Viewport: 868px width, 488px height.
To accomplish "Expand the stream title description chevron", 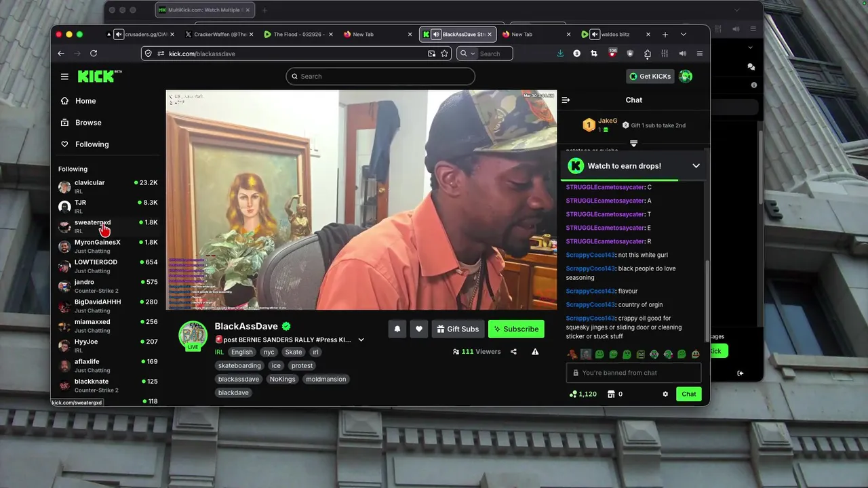I will pyautogui.click(x=361, y=340).
